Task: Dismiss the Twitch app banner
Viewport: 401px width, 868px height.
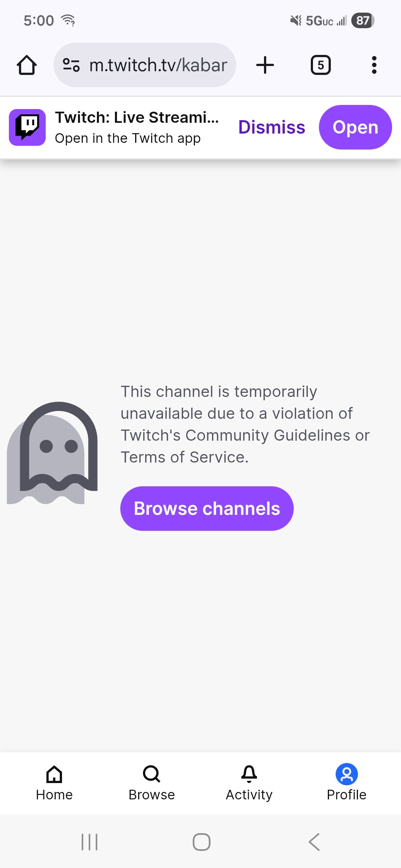Action: (x=272, y=127)
